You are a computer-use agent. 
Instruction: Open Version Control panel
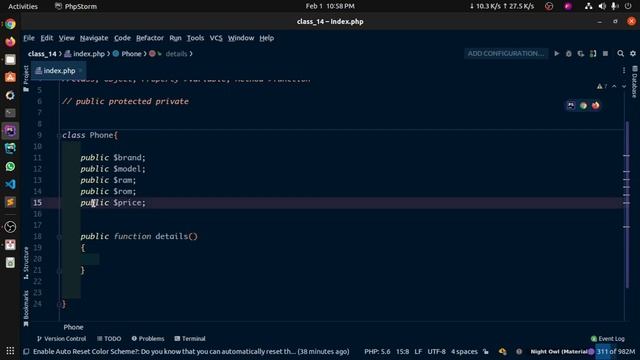tap(61, 339)
